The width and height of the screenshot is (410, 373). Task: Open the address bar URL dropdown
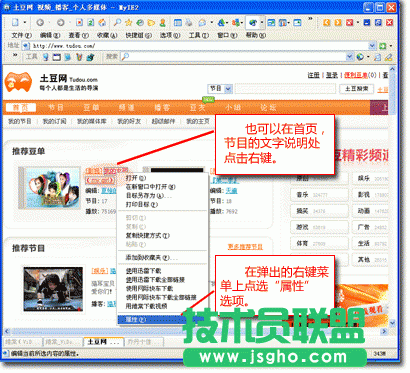pos(372,46)
